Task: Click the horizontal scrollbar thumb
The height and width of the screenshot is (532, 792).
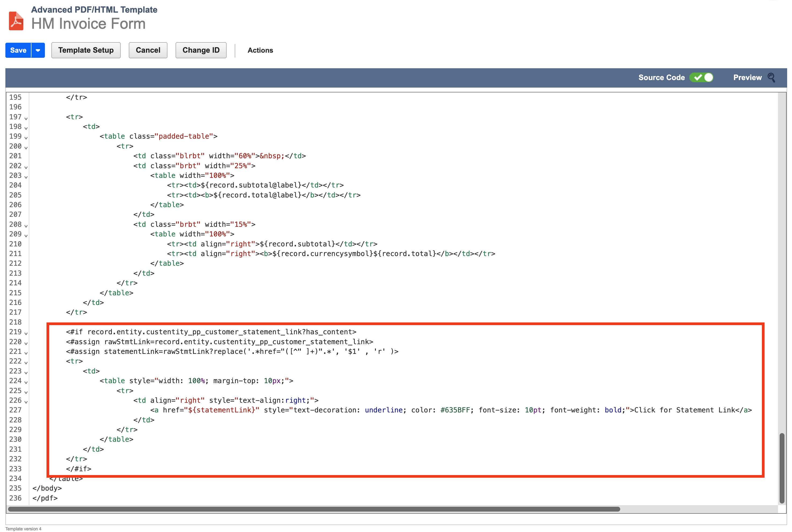Action: point(314,509)
